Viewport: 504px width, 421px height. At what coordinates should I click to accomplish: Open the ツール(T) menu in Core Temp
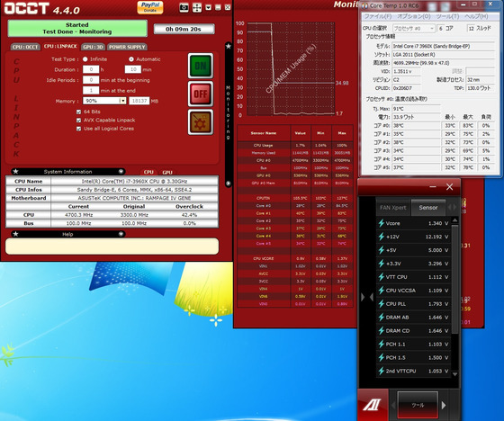[x=447, y=16]
